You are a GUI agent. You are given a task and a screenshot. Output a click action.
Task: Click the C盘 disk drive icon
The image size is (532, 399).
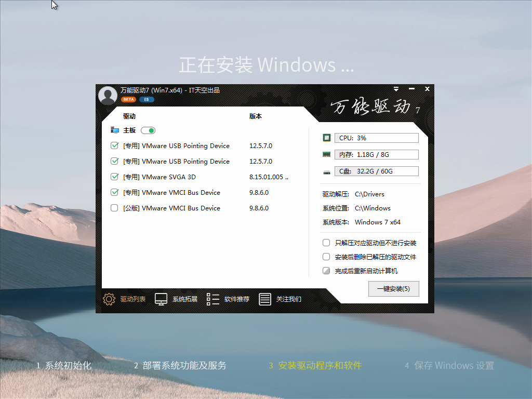pos(327,172)
